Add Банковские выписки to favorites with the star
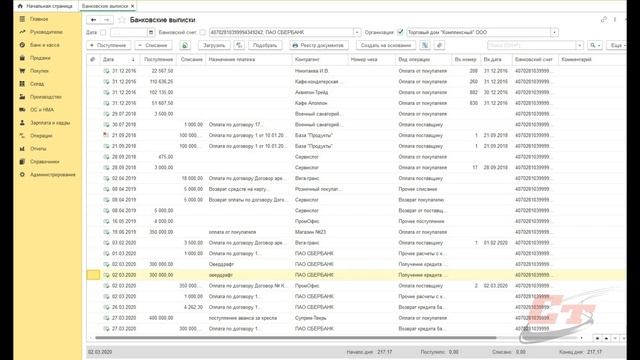This screenshot has height=360, width=640. (122, 20)
